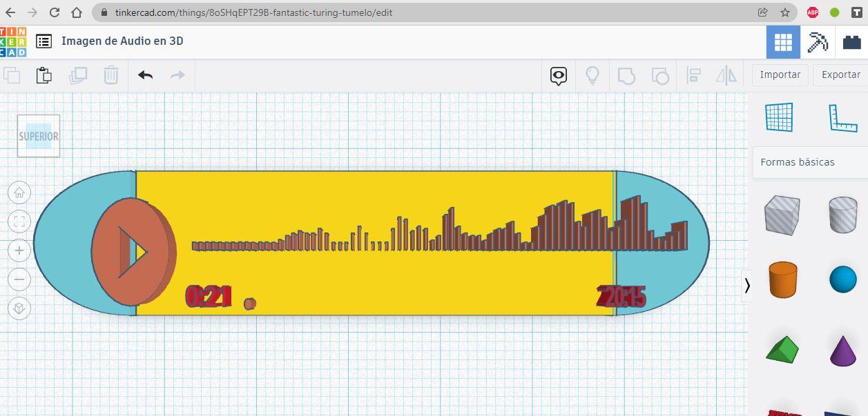Click the Exportar button
This screenshot has height=416, width=868.
click(840, 75)
